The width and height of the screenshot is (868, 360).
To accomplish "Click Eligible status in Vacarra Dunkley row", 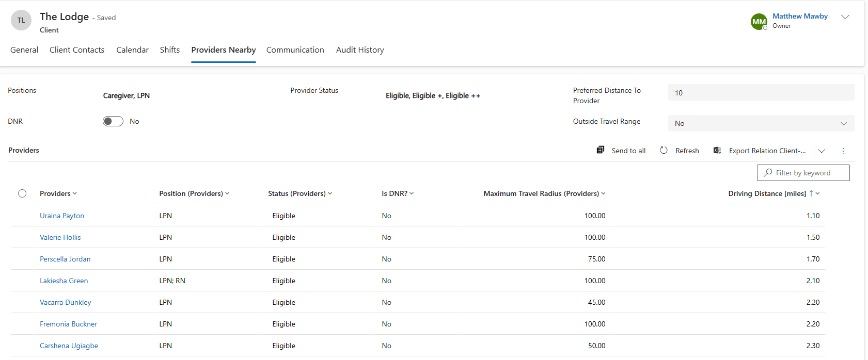I will tap(284, 302).
